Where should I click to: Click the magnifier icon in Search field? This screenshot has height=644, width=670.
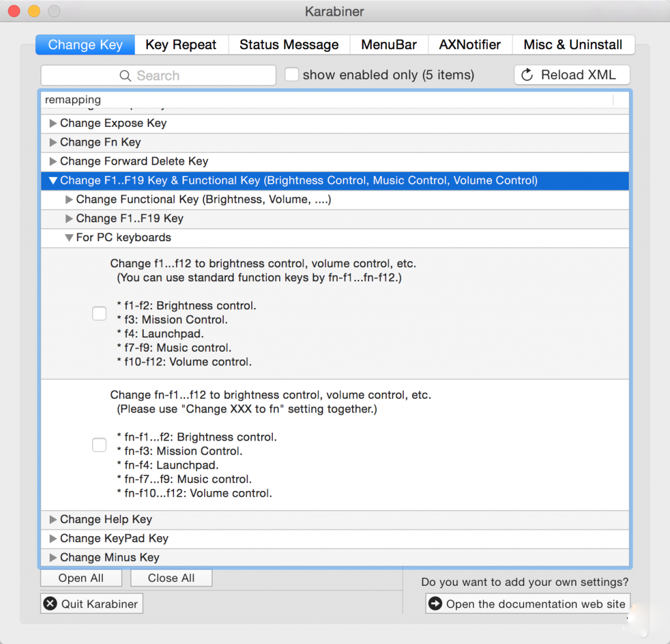[x=126, y=76]
